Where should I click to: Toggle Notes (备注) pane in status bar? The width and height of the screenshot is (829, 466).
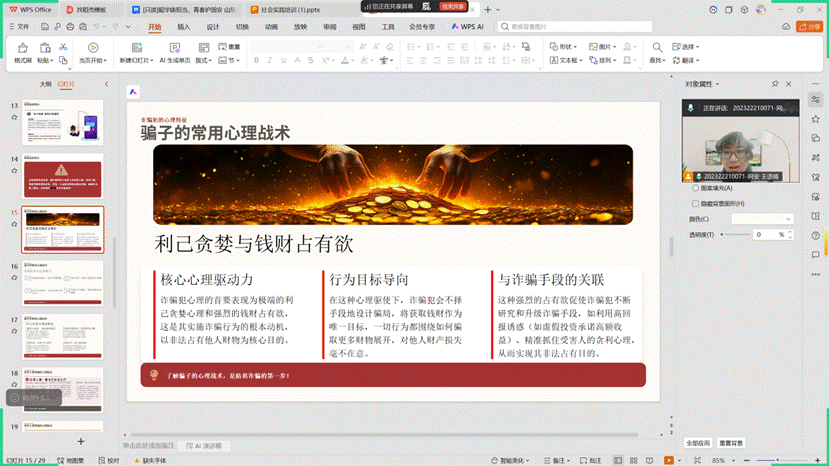[557, 461]
